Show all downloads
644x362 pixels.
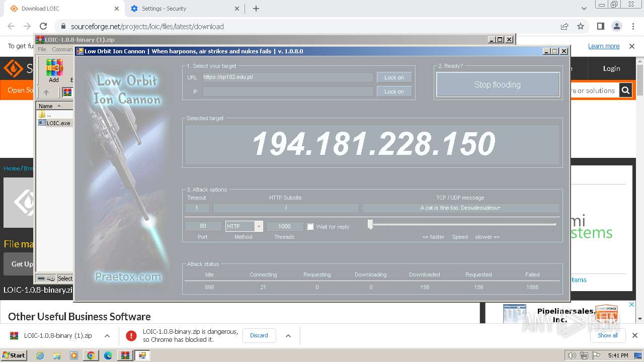click(x=608, y=335)
